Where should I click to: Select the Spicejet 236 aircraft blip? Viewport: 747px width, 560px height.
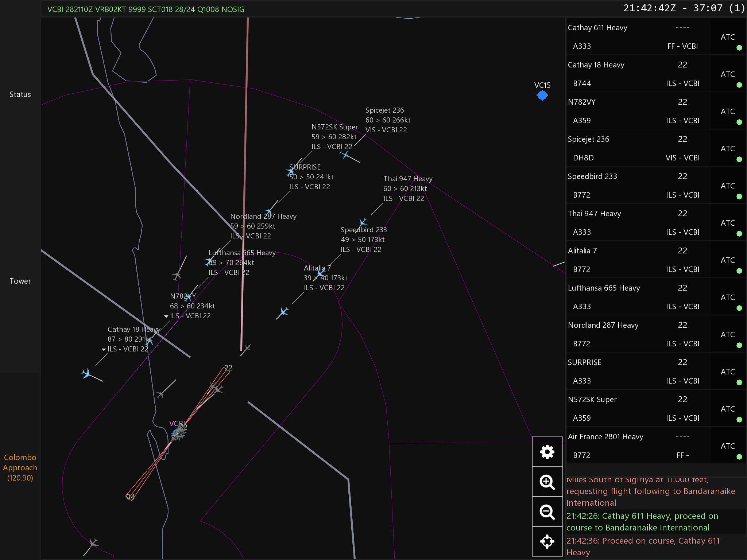click(x=345, y=155)
